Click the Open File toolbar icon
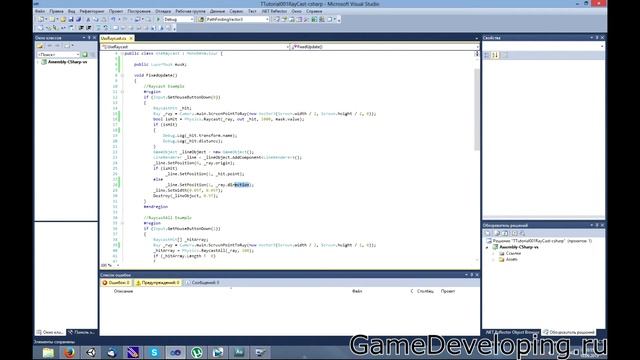Viewport: 640px width, 360px height. [x=63, y=19]
